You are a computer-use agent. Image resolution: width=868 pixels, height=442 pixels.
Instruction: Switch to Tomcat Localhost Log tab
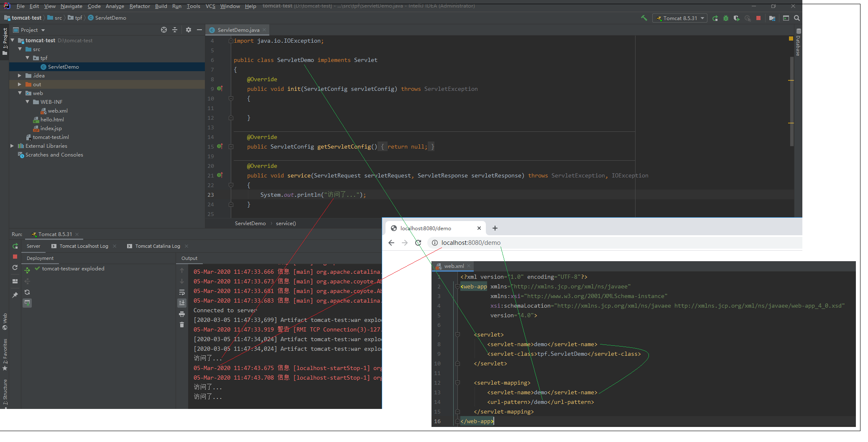click(x=84, y=246)
